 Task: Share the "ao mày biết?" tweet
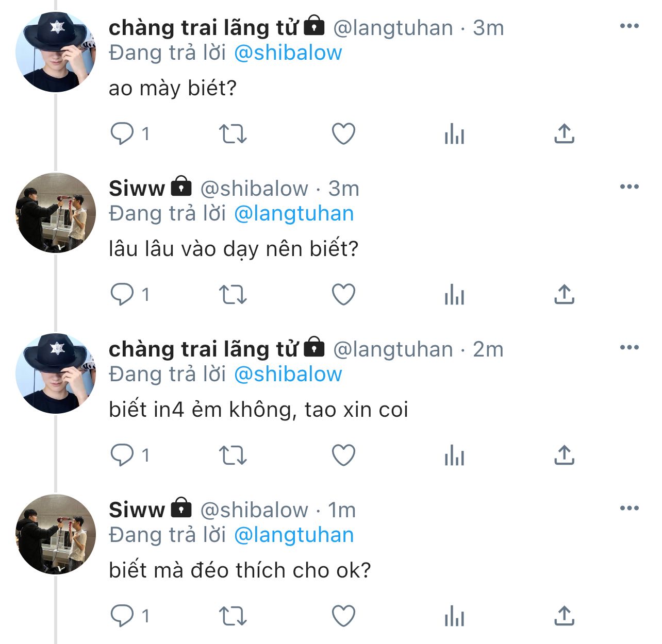click(564, 134)
